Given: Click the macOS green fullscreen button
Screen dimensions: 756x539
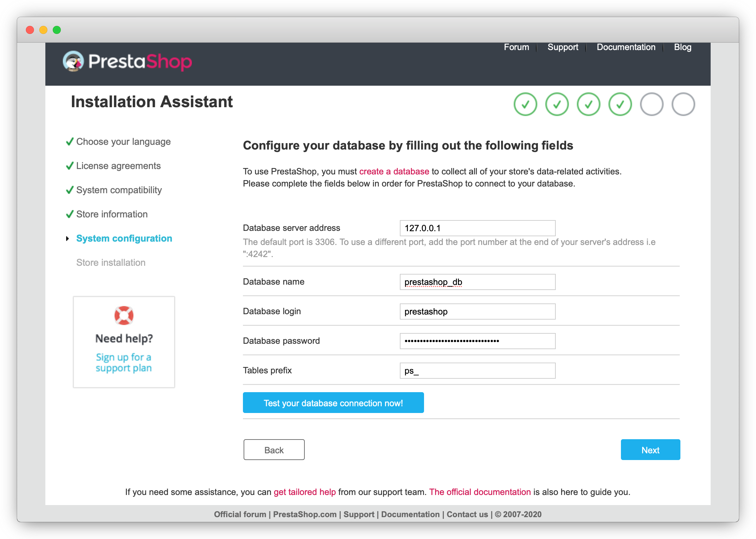Looking at the screenshot, I should (x=57, y=30).
